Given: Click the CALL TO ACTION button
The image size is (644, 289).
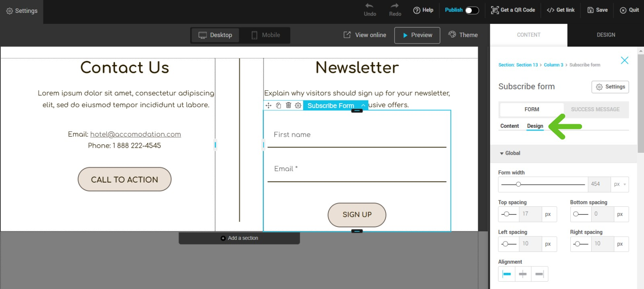Looking at the screenshot, I should [124, 179].
